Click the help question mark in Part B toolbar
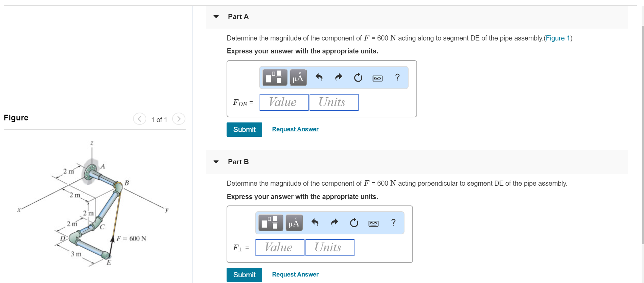Viewport: 644px width, 283px height. pyautogui.click(x=393, y=223)
